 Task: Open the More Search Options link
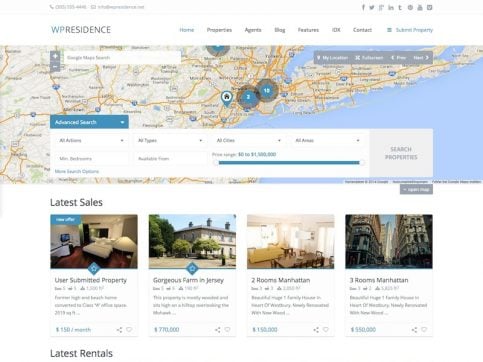[x=77, y=171]
